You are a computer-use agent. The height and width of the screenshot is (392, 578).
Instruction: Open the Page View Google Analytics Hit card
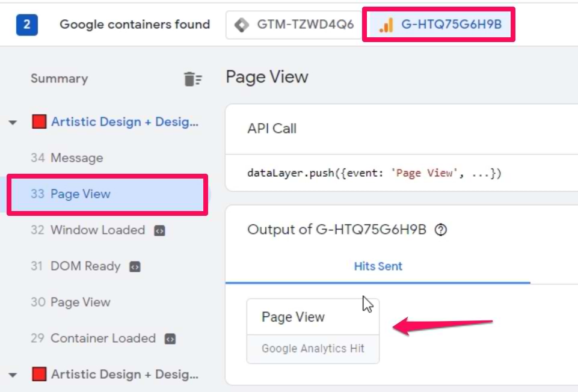coord(313,331)
